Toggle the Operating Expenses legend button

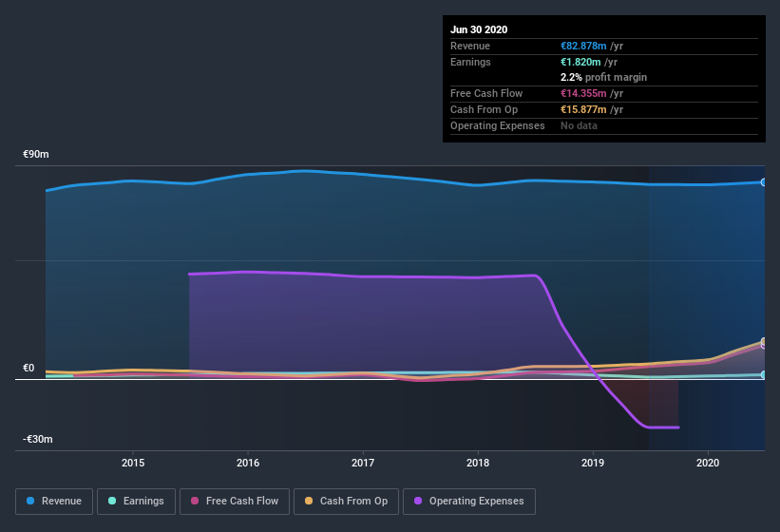click(x=469, y=502)
